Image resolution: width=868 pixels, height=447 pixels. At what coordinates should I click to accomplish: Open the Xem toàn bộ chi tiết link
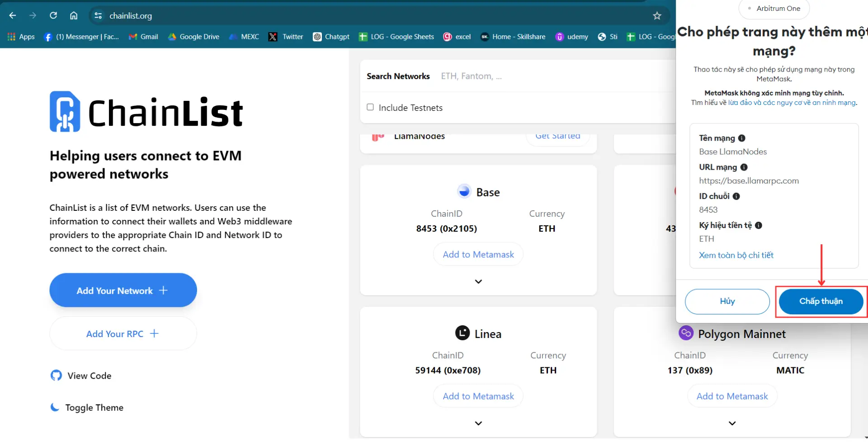click(x=736, y=255)
